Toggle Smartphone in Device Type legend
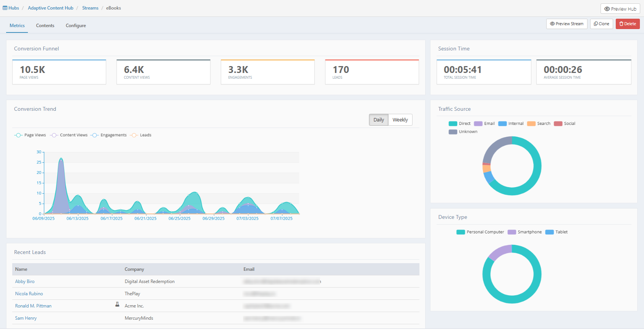Viewport: 644px width, 330px height. click(524, 232)
